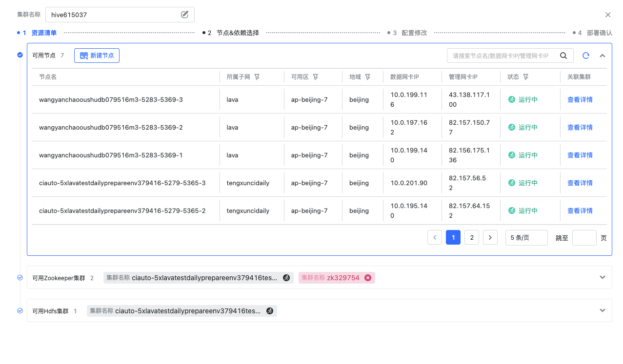
Task: Click running icon in row 5369-1
Action: click(x=512, y=155)
